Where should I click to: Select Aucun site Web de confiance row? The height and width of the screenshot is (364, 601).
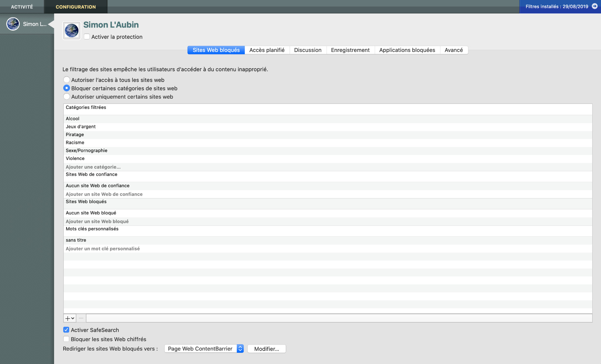click(328, 186)
